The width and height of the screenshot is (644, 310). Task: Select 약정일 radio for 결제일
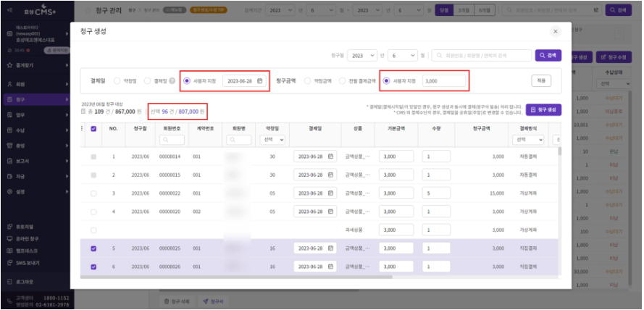(x=117, y=81)
